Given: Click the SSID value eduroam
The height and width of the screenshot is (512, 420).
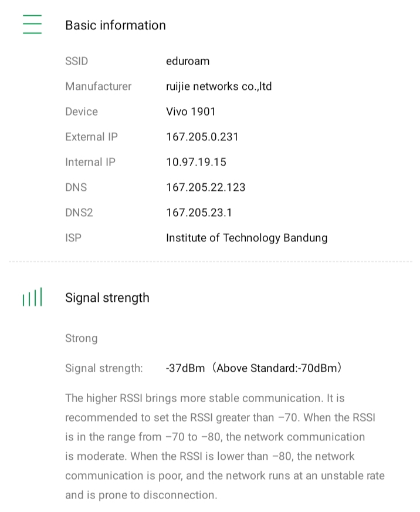Looking at the screenshot, I should (188, 61).
